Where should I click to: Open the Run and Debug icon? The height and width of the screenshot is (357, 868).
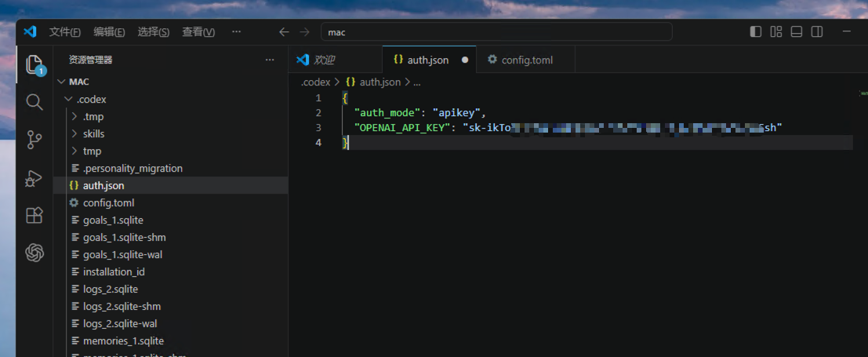pyautogui.click(x=35, y=179)
